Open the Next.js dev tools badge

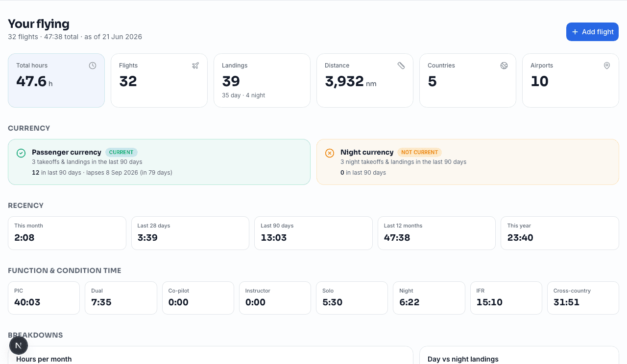click(x=19, y=345)
